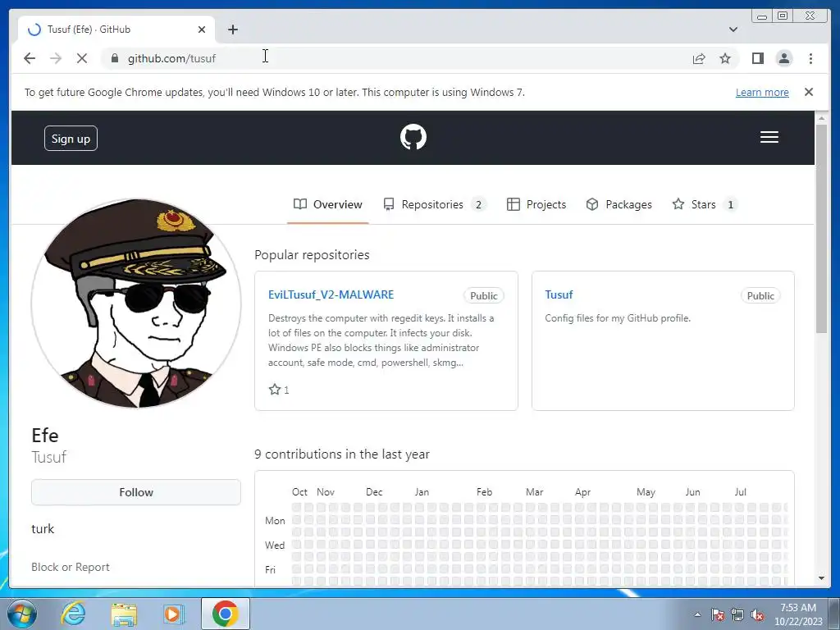Click the padlock site info icon
The width and height of the screenshot is (840, 630).
click(114, 58)
